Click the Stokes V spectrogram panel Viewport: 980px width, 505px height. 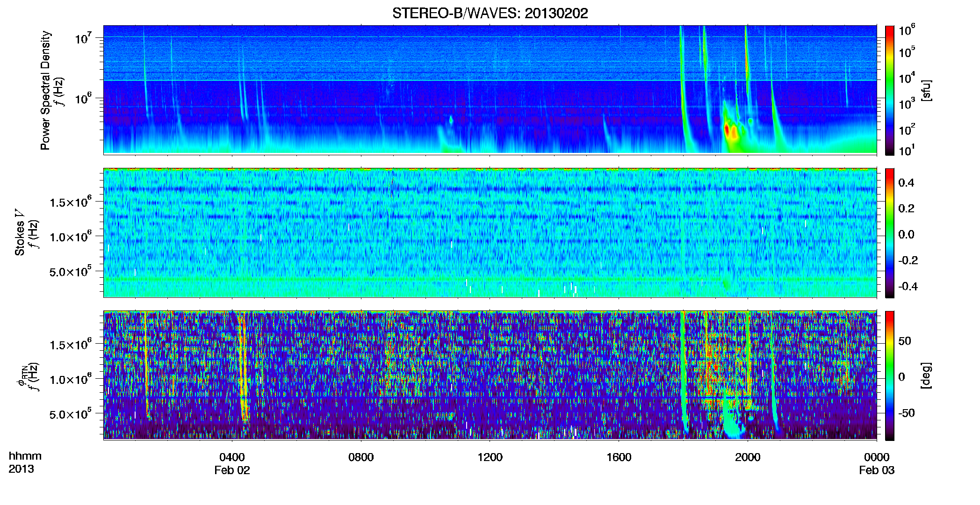[490, 233]
